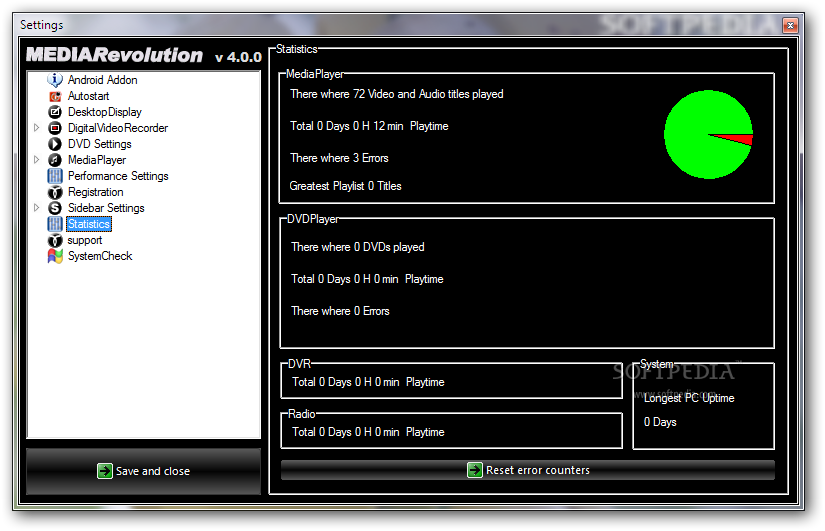This screenshot has width=825, height=531.
Task: Select SystemCheck entry
Action: 100,256
